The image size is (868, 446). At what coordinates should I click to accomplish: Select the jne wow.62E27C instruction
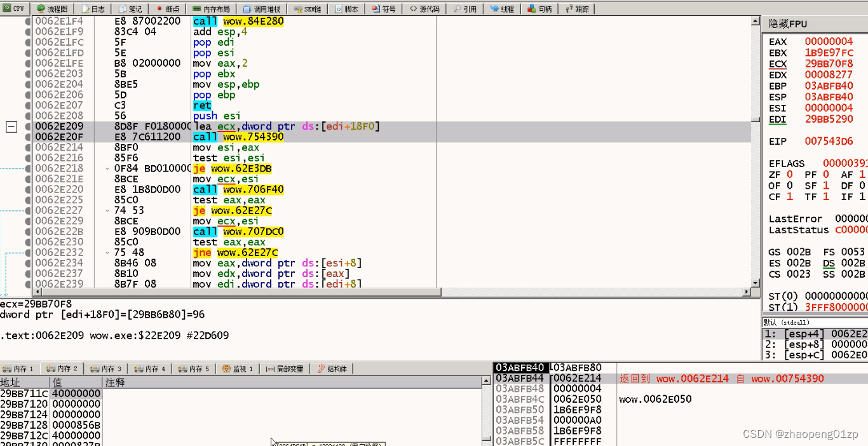[x=236, y=252]
